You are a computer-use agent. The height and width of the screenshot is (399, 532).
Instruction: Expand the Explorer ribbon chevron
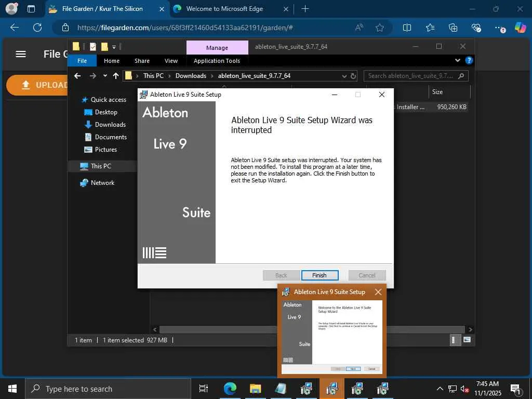pos(458,60)
